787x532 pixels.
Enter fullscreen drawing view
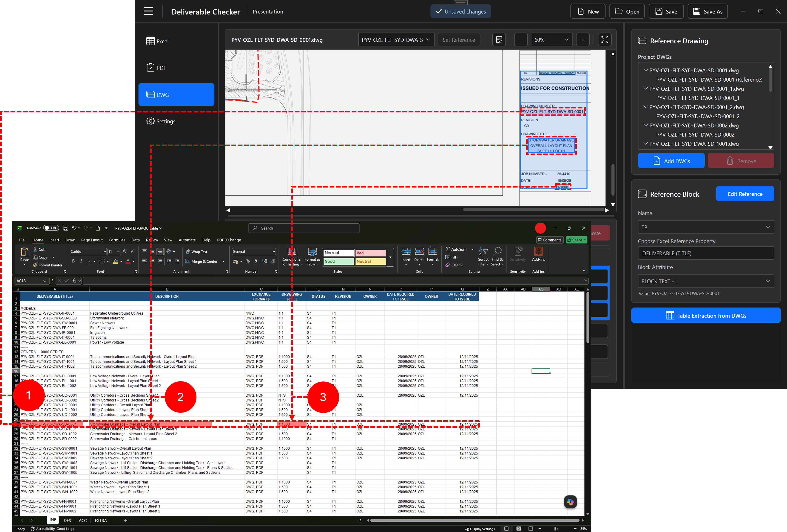click(605, 40)
